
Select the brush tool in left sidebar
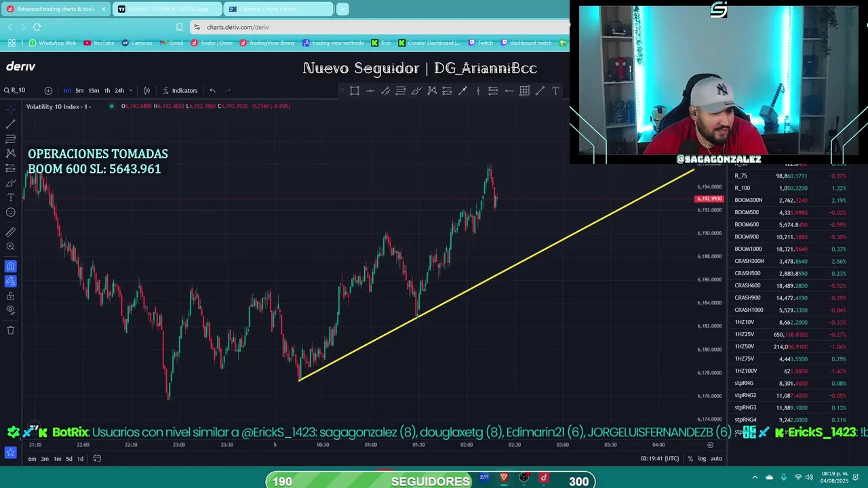click(11, 183)
